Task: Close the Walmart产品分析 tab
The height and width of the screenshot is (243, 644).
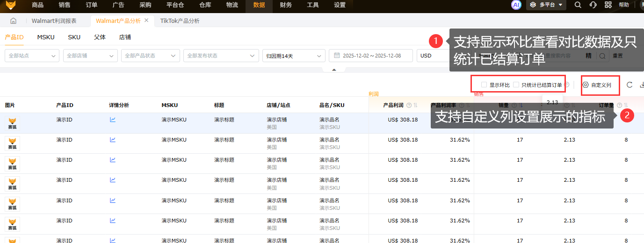Action: coord(146,21)
